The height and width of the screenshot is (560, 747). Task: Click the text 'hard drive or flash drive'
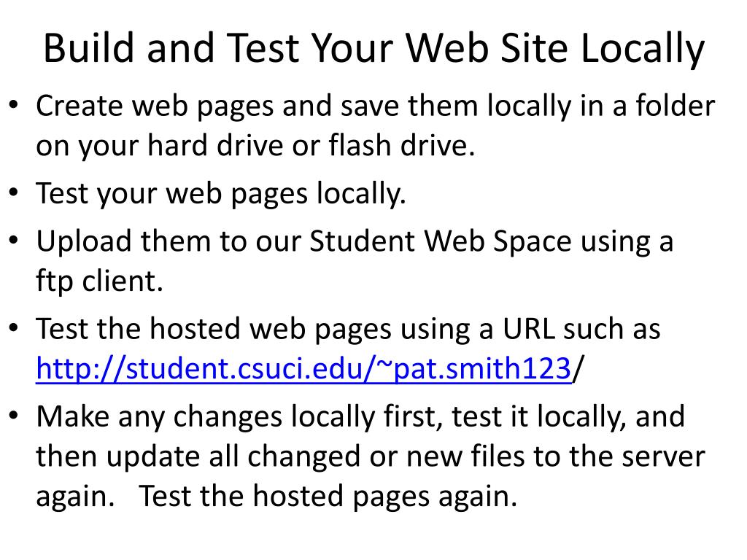(311, 145)
